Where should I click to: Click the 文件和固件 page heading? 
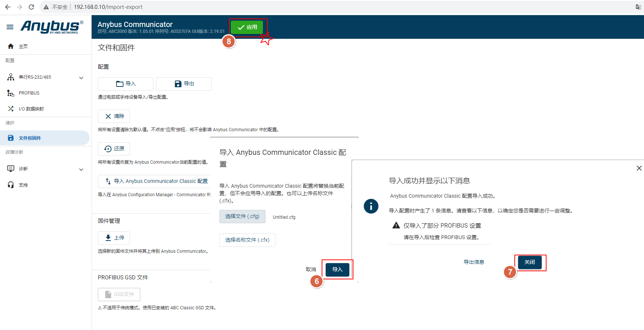116,48
